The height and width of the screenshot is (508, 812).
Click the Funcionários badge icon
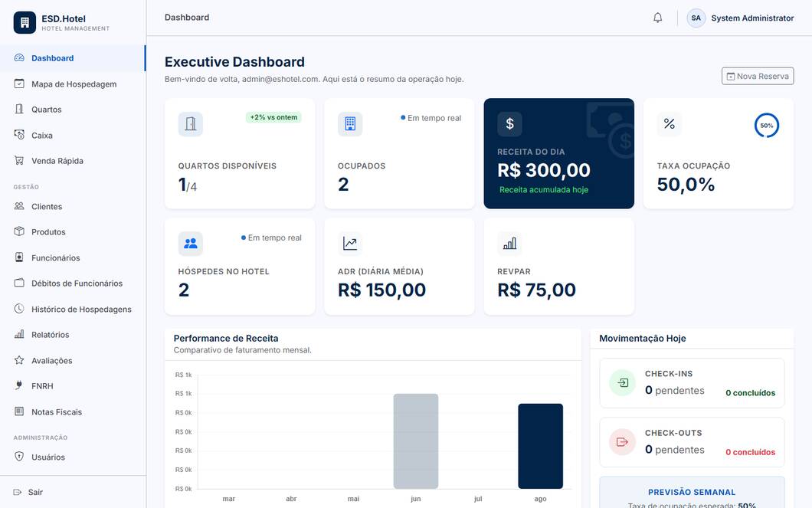pos(19,257)
